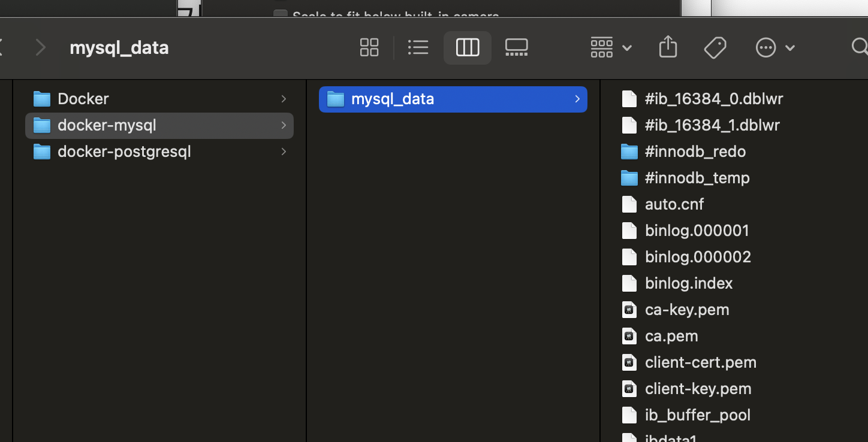Click the Docker folder icon
This screenshot has width=868, height=442.
coord(41,99)
